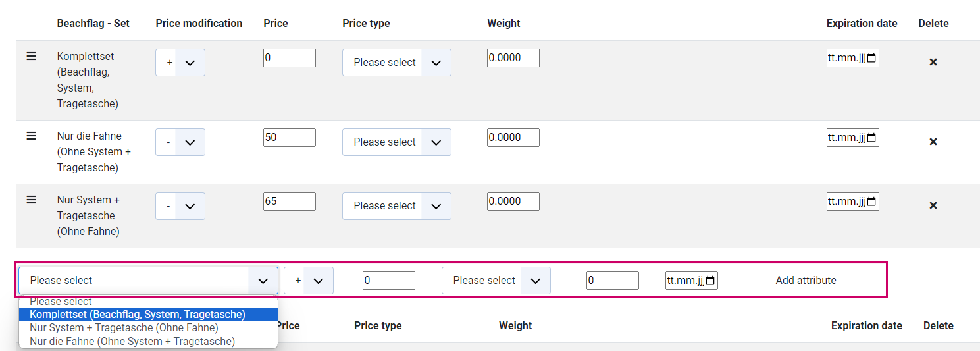Image resolution: width=980 pixels, height=351 pixels.
Task: Expand the price type dropdown for Nur die Fahne
Action: [397, 142]
